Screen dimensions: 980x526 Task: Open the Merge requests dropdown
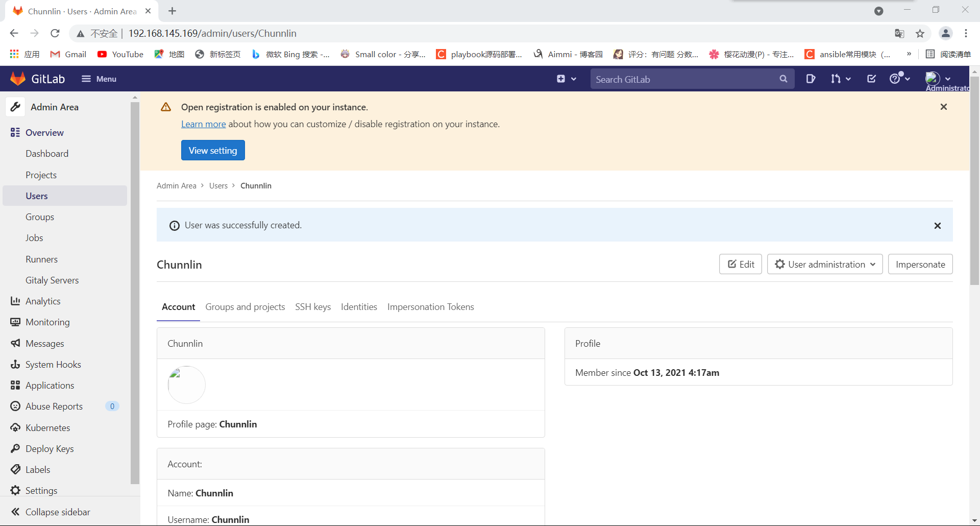841,79
